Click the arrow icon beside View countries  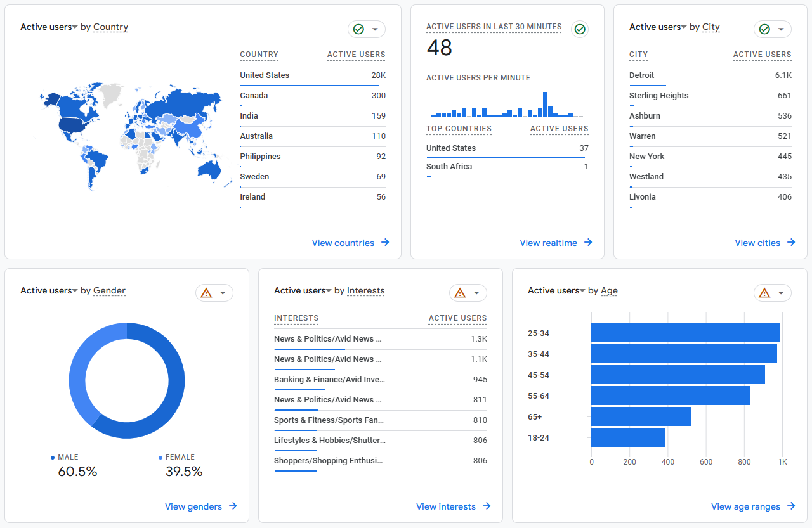[385, 243]
